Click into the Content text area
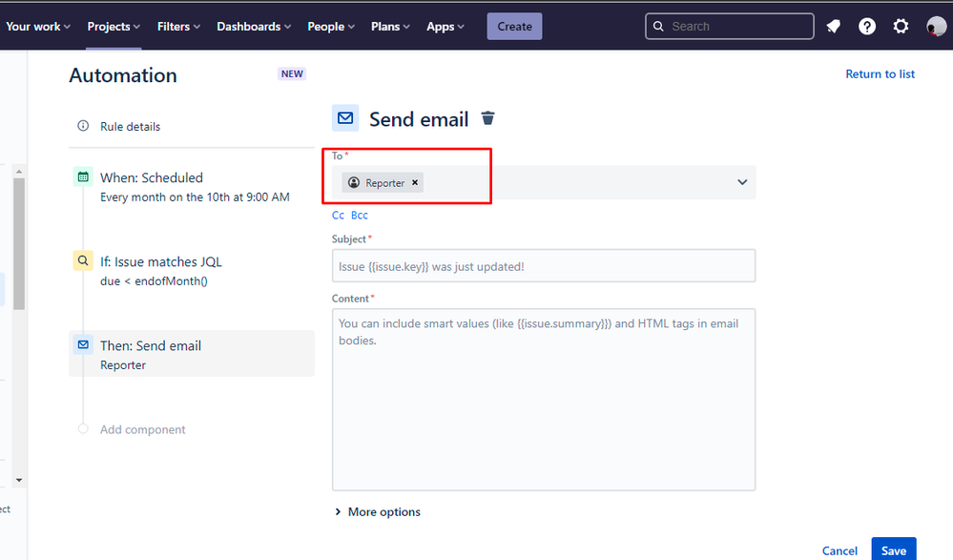This screenshot has height=560, width=953. click(544, 400)
